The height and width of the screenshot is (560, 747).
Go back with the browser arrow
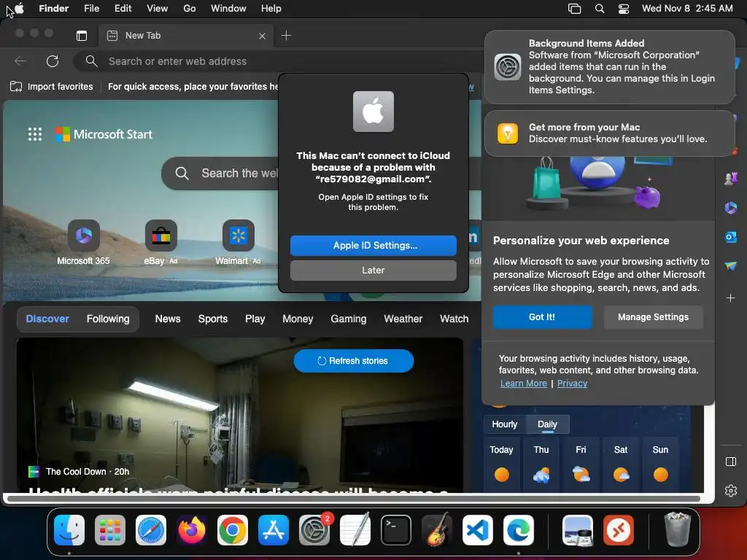[x=20, y=61]
